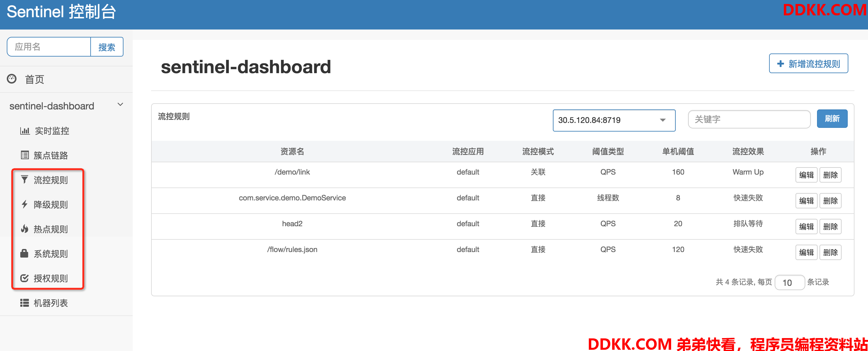Select 流控规则 in the sidebar
The height and width of the screenshot is (351, 868).
(51, 180)
